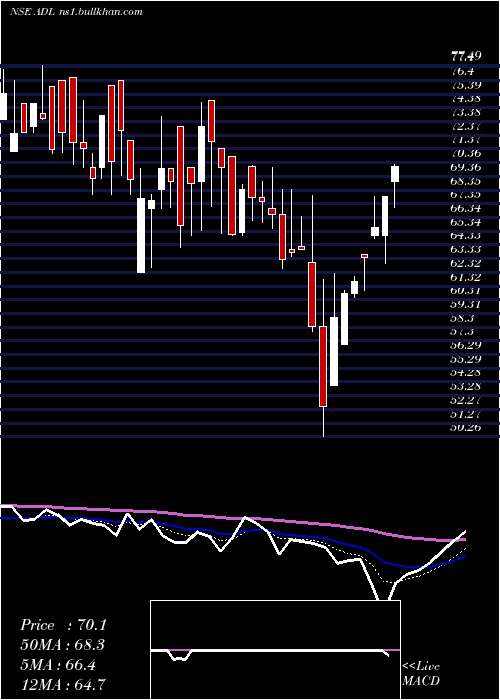
Task: Click the NSE ADL ns1.bullkhan.com chart title
Action: pyautogui.click(x=76, y=12)
